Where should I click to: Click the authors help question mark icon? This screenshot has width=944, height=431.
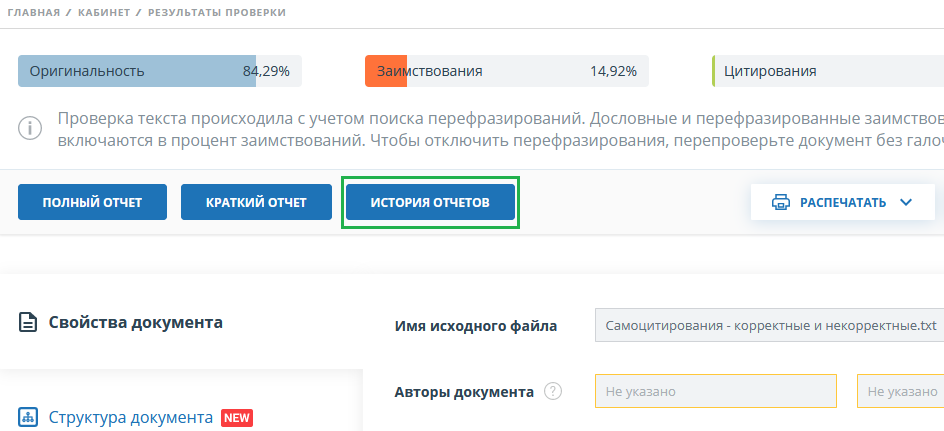click(552, 392)
